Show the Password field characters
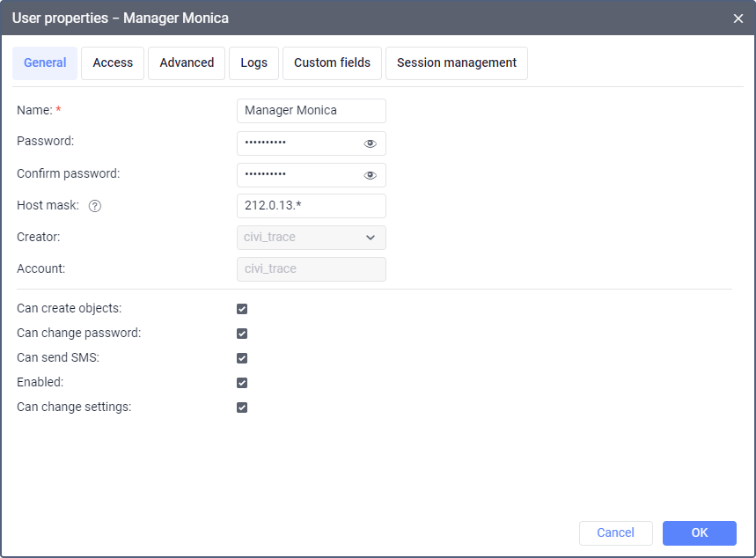Viewport: 756px width, 558px height. pos(371,143)
